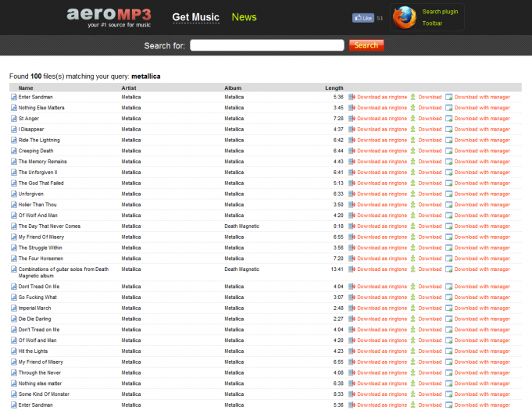Open the Get Music tab

pyautogui.click(x=195, y=17)
